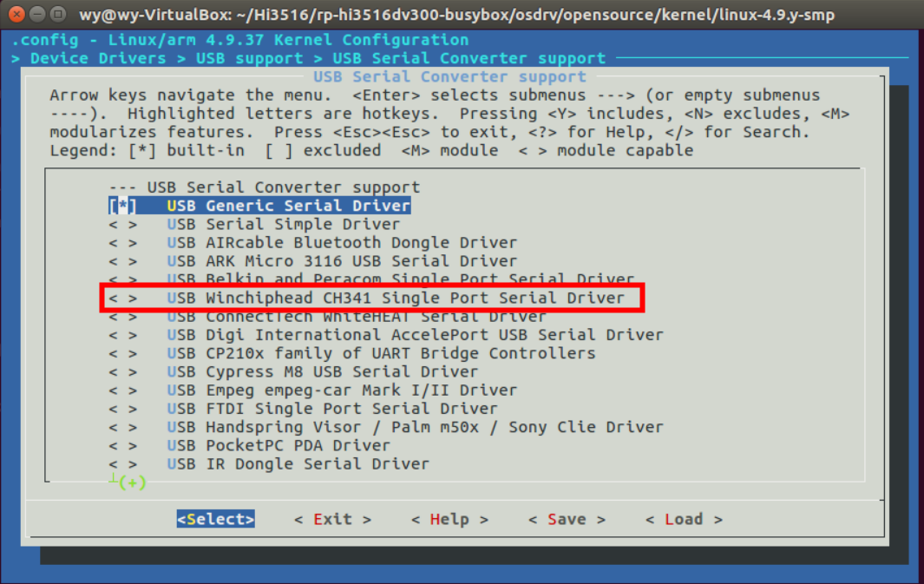Select USB Handspring Visor / Palm m50x driver

click(x=415, y=427)
